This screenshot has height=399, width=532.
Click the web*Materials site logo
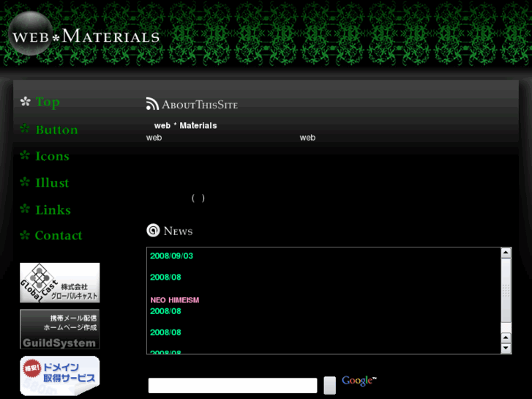point(84,34)
